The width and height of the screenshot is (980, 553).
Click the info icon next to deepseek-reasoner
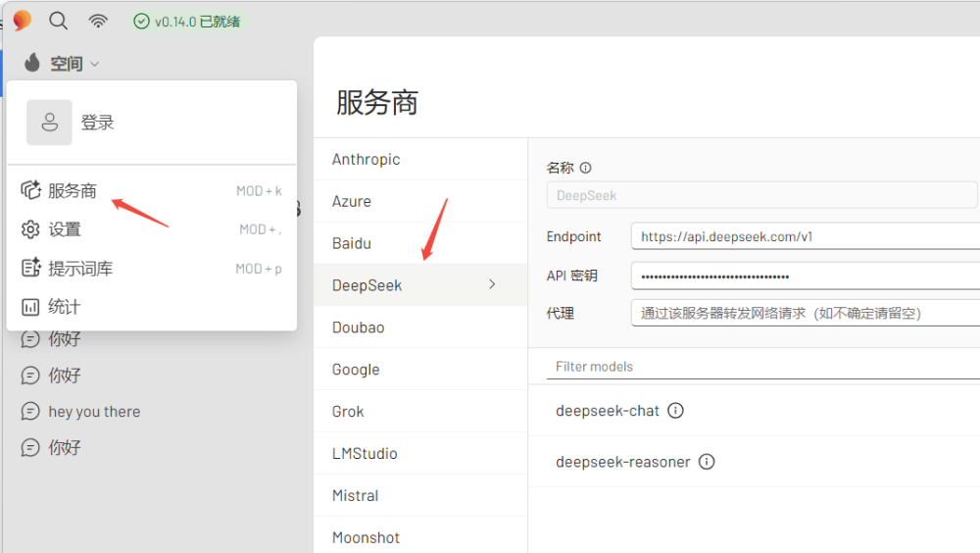pyautogui.click(x=706, y=462)
